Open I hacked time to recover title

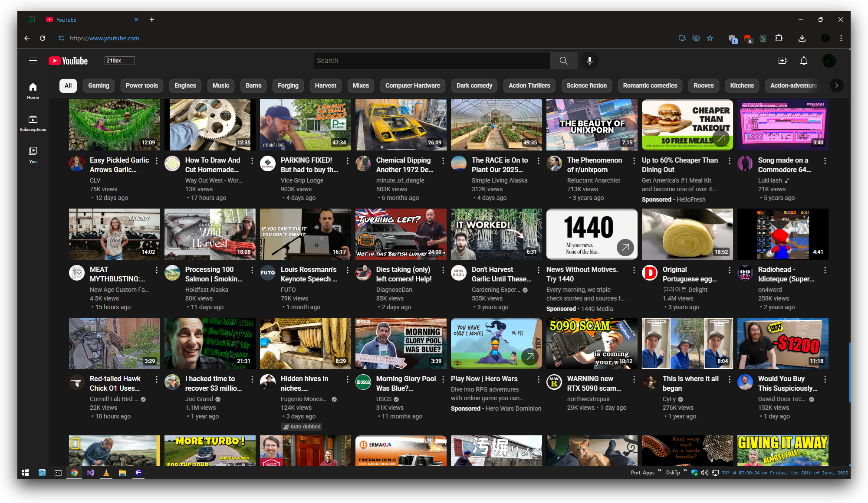[214, 383]
